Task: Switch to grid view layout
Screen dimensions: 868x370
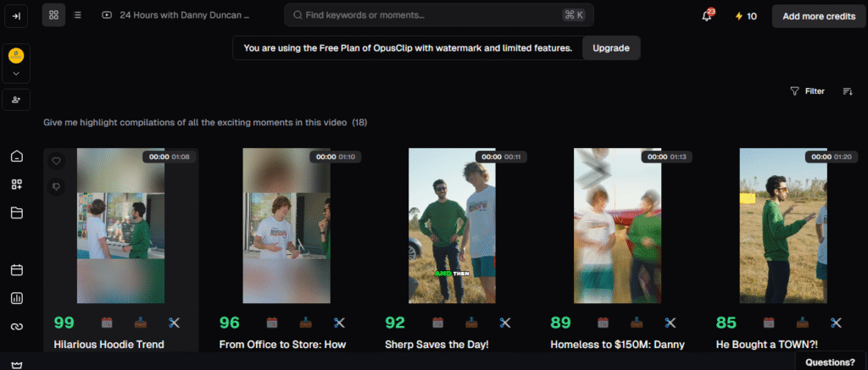Action: click(53, 15)
